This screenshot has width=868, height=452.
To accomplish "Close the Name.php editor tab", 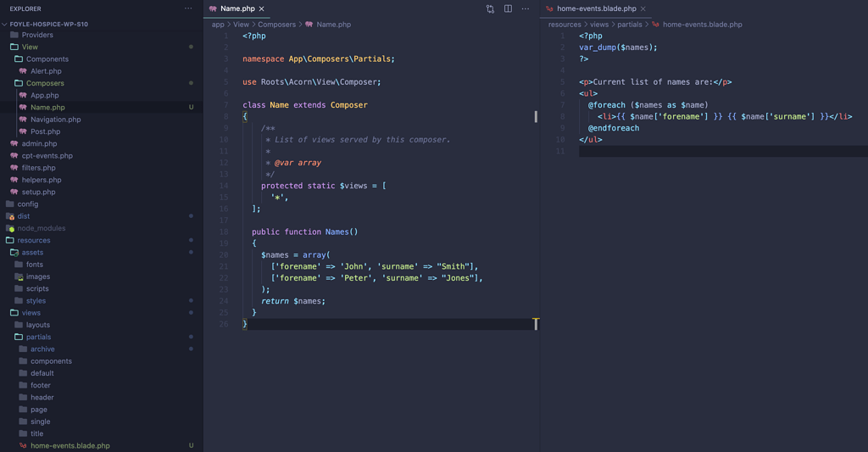I will (262, 8).
